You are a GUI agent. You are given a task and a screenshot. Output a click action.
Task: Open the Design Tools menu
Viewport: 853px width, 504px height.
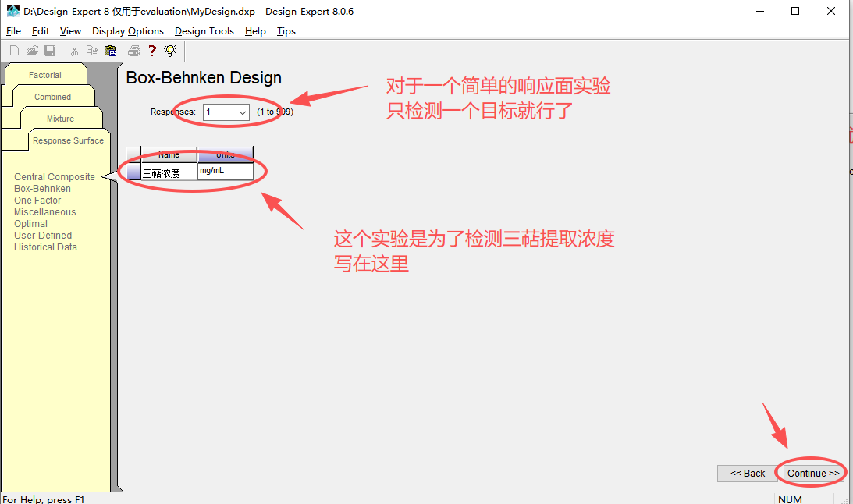204,31
